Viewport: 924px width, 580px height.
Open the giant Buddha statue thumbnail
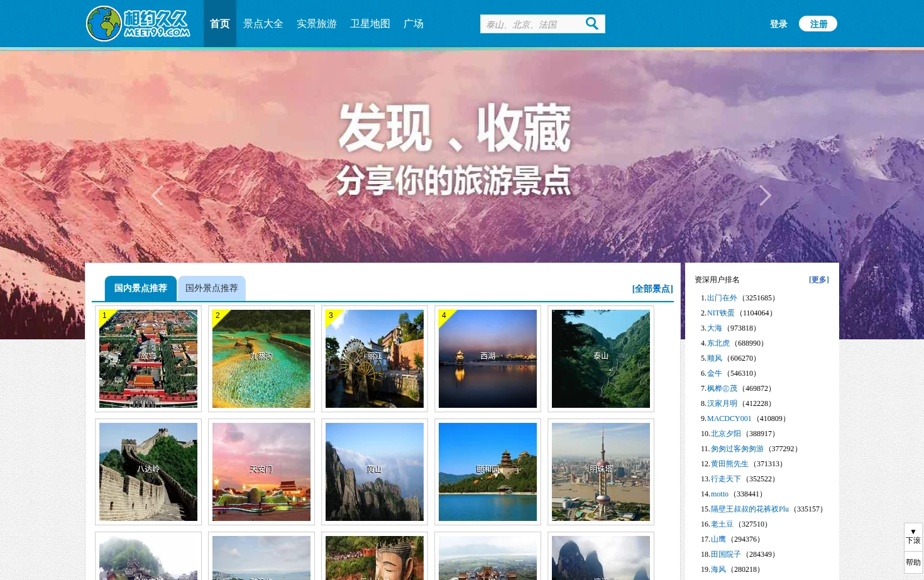(x=375, y=557)
